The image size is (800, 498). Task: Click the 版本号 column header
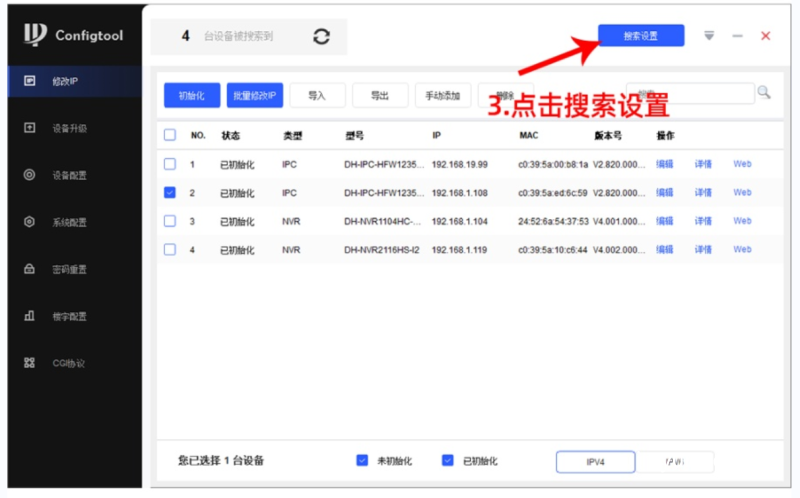tap(608, 135)
